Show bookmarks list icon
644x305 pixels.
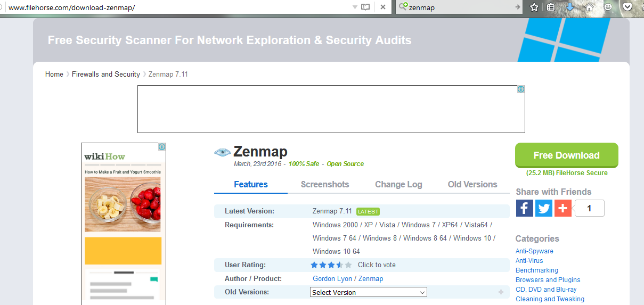[551, 7]
